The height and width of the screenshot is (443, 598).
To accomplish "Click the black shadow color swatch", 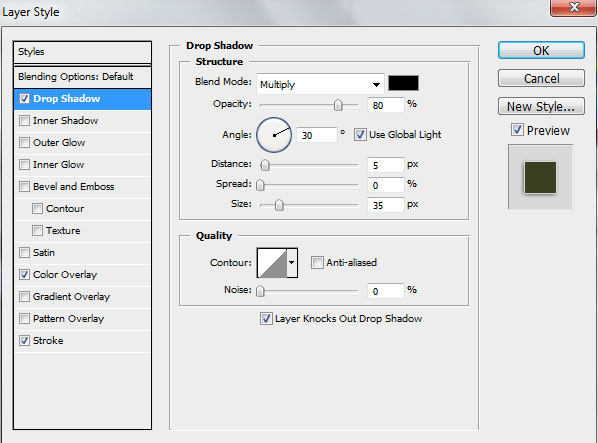I will 403,83.
